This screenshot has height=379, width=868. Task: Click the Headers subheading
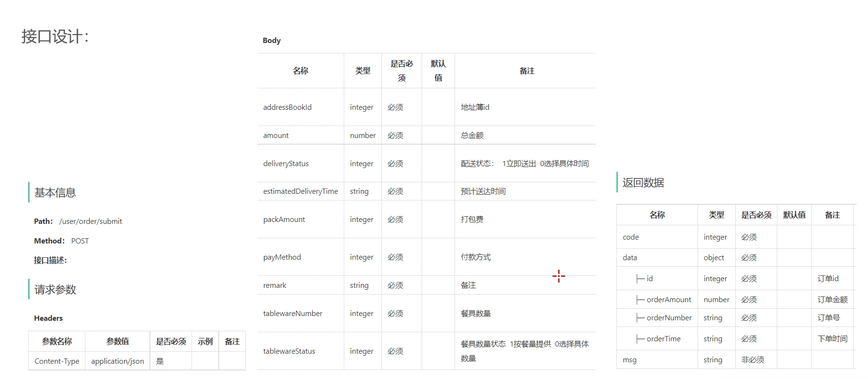point(48,318)
